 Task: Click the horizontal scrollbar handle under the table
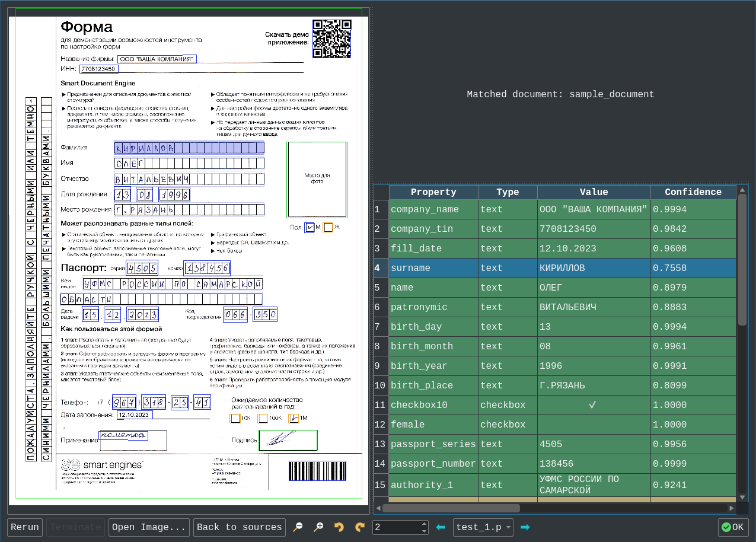point(451,508)
